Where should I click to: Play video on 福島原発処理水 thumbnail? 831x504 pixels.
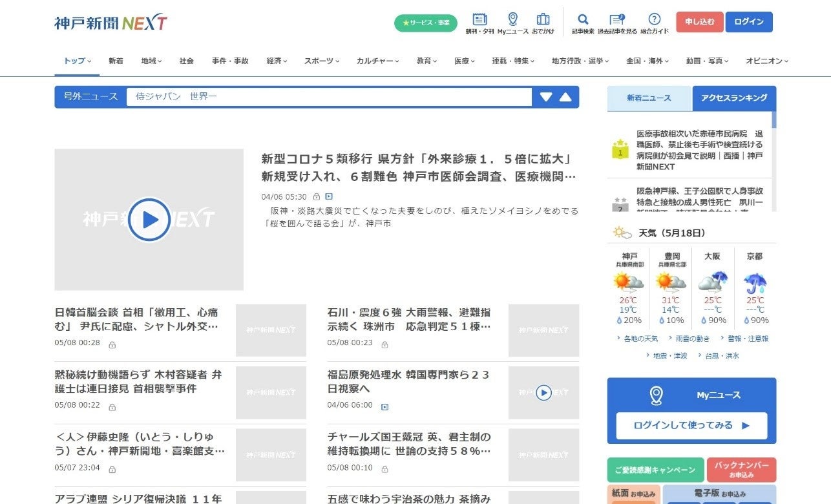point(543,392)
